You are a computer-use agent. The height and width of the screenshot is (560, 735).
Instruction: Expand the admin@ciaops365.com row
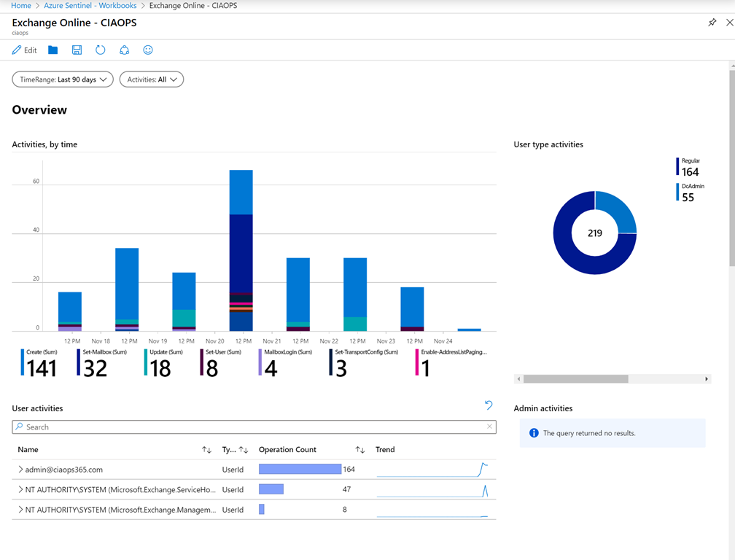(x=20, y=470)
